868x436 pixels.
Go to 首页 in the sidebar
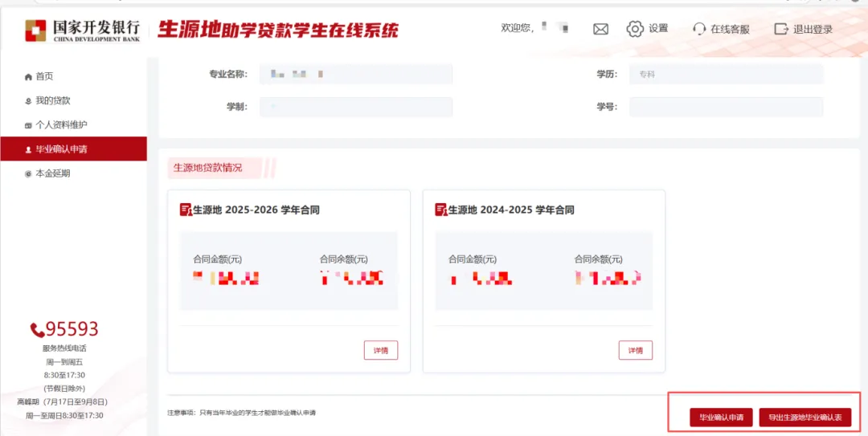coord(44,76)
